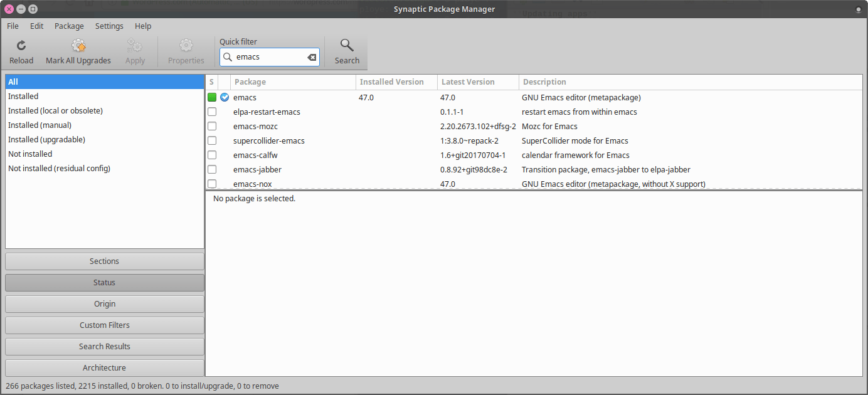Click the Search magnifier toolbar icon
868x395 pixels.
tap(347, 45)
